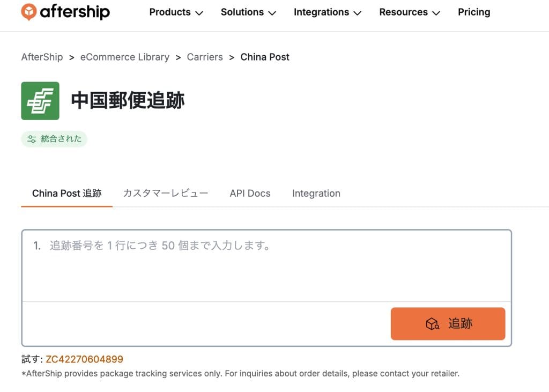The height and width of the screenshot is (392, 549).
Task: Select the China Post 追跡 tab
Action: [x=66, y=194]
